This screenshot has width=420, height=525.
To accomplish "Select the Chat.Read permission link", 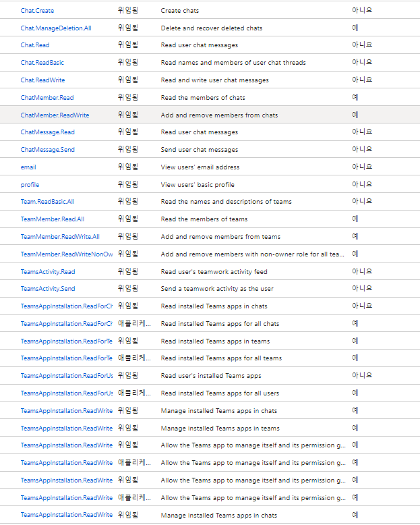I will click(35, 45).
